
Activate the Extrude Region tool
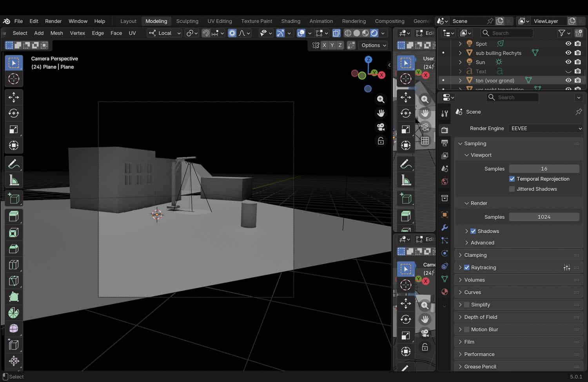14,217
